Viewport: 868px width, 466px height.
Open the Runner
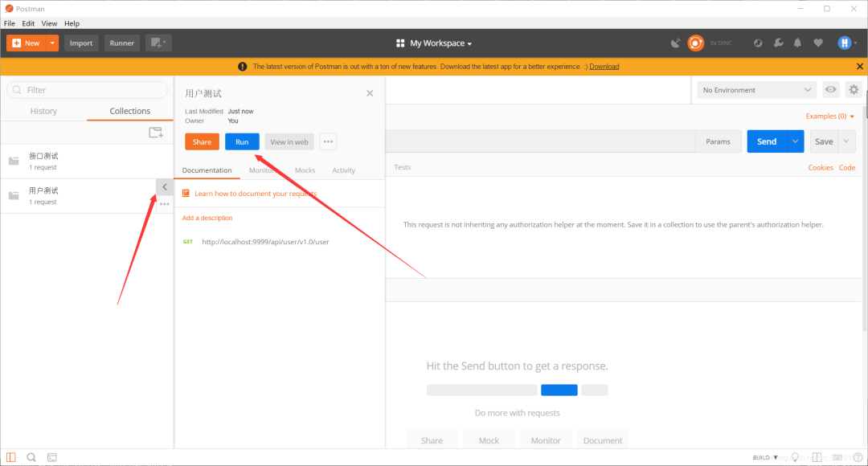[x=122, y=43]
